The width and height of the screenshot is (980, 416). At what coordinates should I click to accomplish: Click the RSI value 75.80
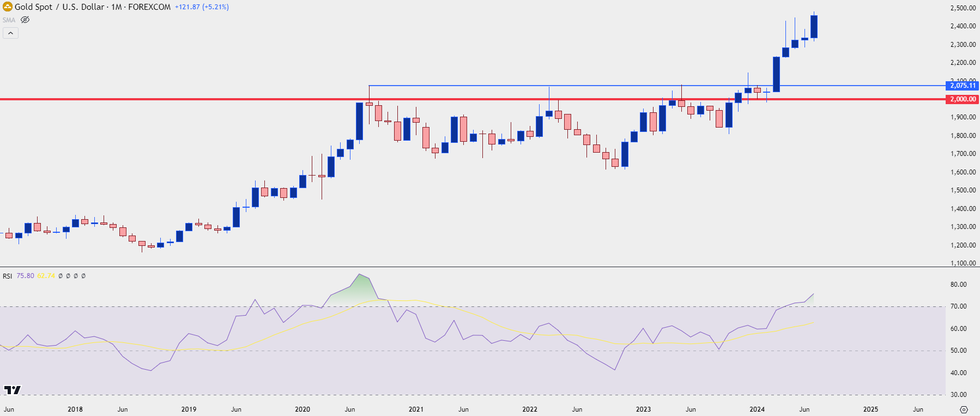click(25, 276)
